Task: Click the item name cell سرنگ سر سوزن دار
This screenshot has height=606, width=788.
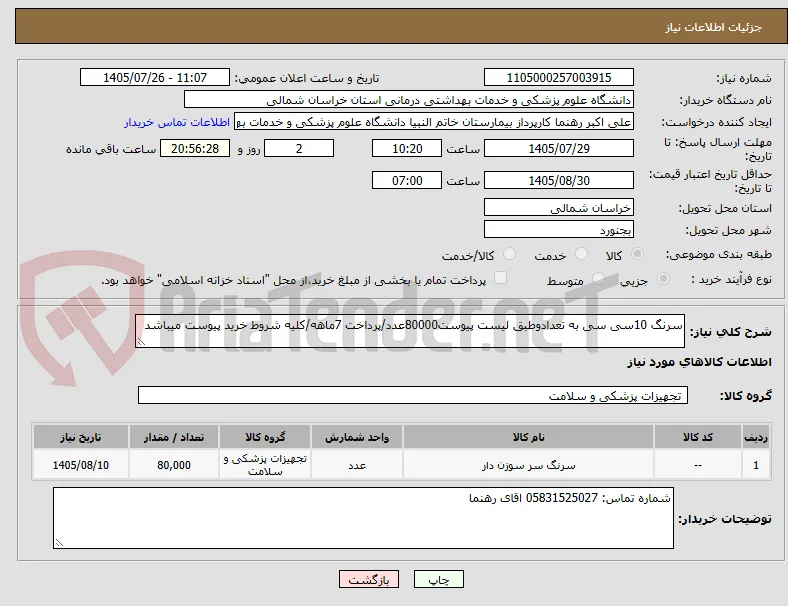Action: [x=528, y=465]
